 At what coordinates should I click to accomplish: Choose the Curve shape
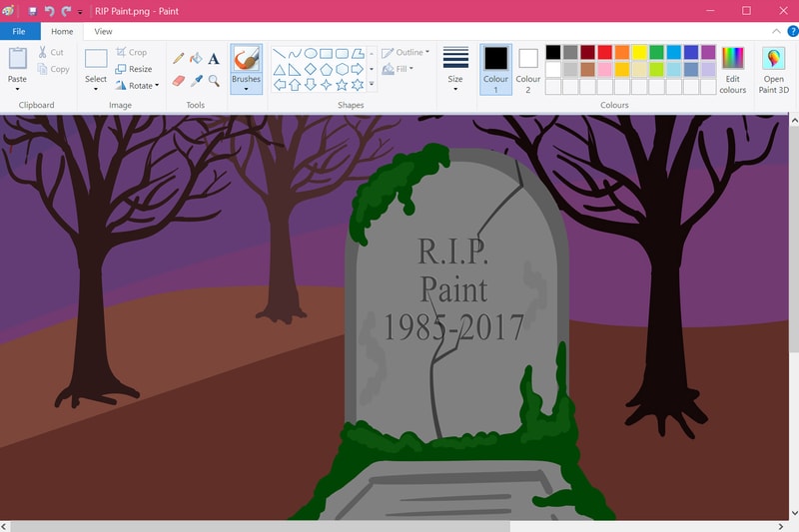[295, 54]
